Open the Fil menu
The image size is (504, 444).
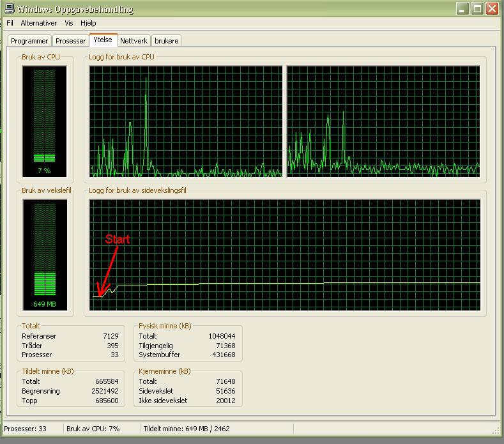point(10,23)
